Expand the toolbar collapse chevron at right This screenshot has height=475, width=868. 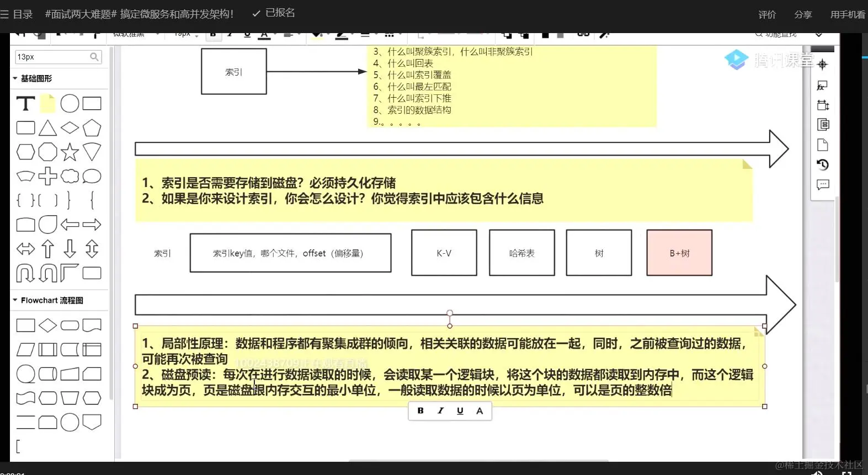tap(819, 35)
